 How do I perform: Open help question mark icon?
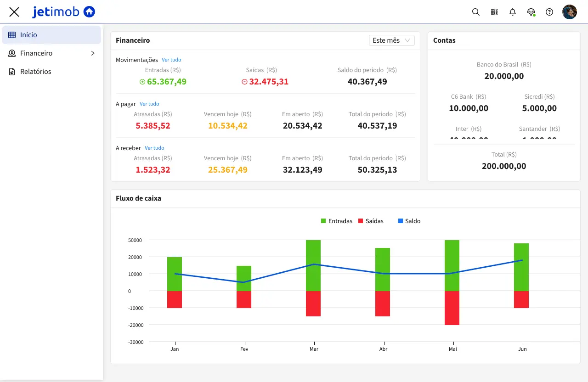click(549, 12)
